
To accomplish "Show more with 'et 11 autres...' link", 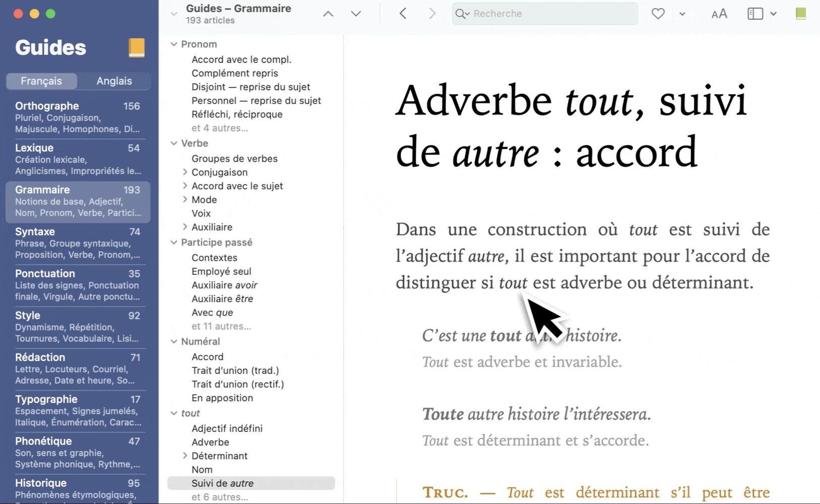I will click(x=221, y=326).
